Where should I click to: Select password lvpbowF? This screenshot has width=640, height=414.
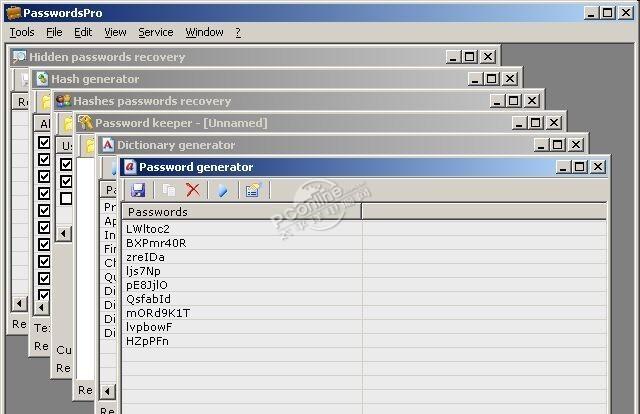(x=149, y=327)
